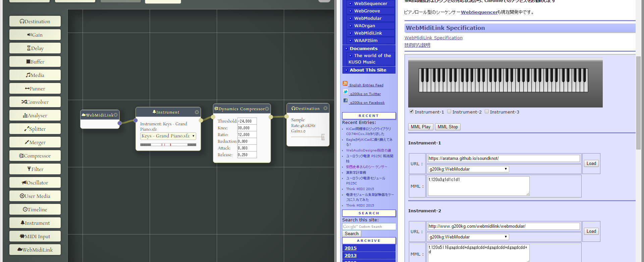Add a Buffer node from the palette
Screen dimensions: 644x262
coord(35,61)
